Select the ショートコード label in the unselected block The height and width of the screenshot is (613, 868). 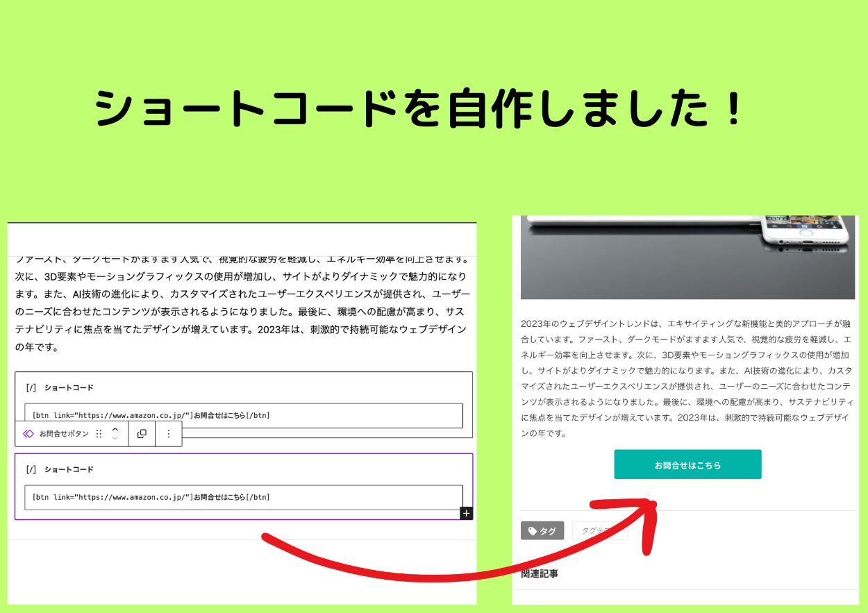pos(69,387)
